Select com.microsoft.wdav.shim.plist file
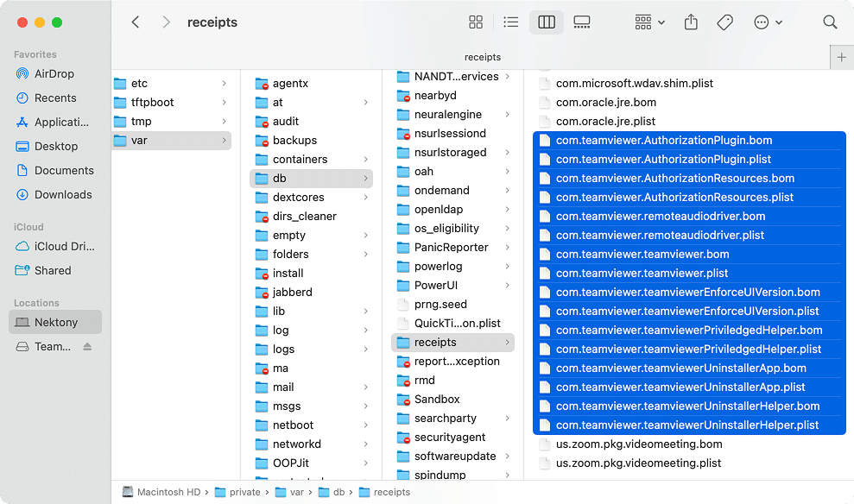 pos(689,83)
